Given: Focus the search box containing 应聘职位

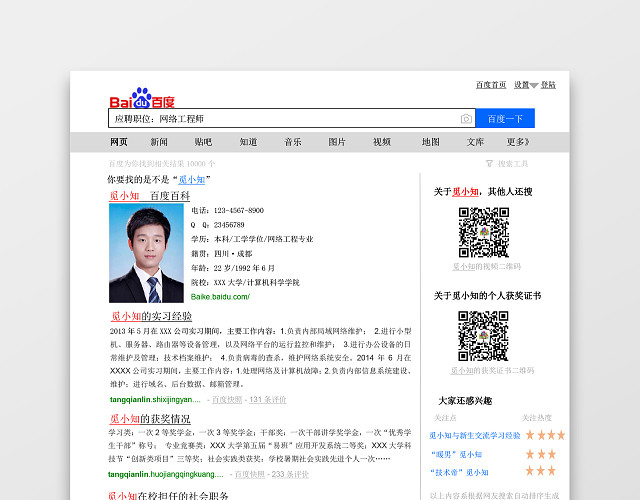Looking at the screenshot, I should (x=292, y=118).
